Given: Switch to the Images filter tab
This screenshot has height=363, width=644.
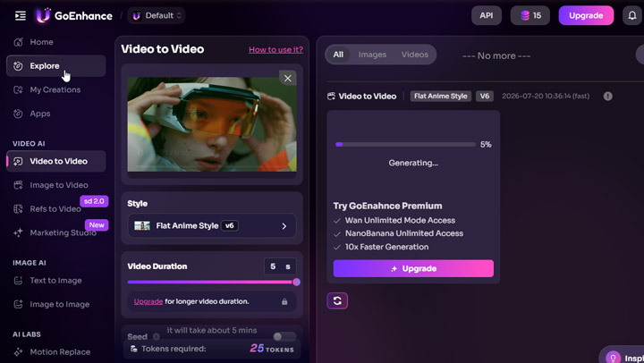Looking at the screenshot, I should click(x=372, y=55).
